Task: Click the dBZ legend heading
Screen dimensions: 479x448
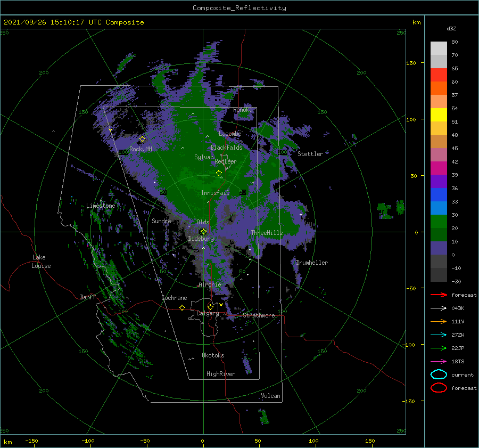Action: [451, 28]
